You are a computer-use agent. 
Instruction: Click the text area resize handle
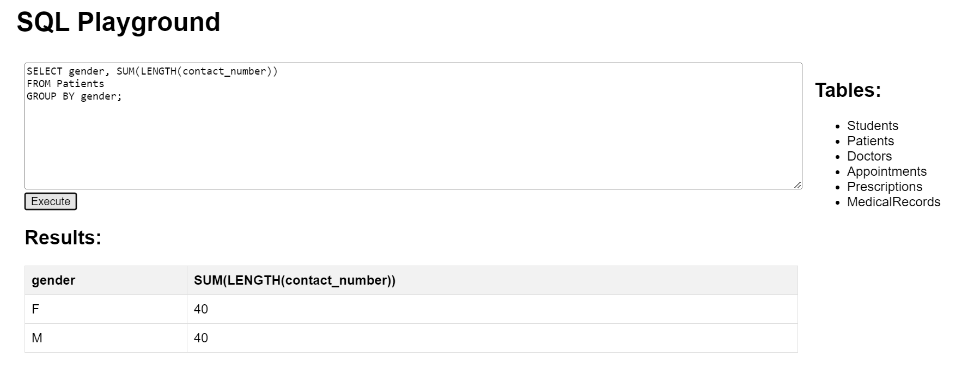pyautogui.click(x=798, y=185)
